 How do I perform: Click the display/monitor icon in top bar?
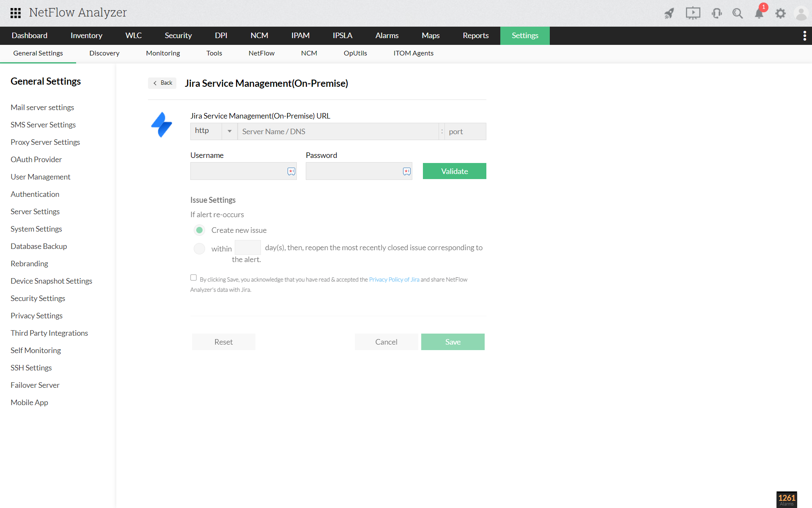(692, 13)
